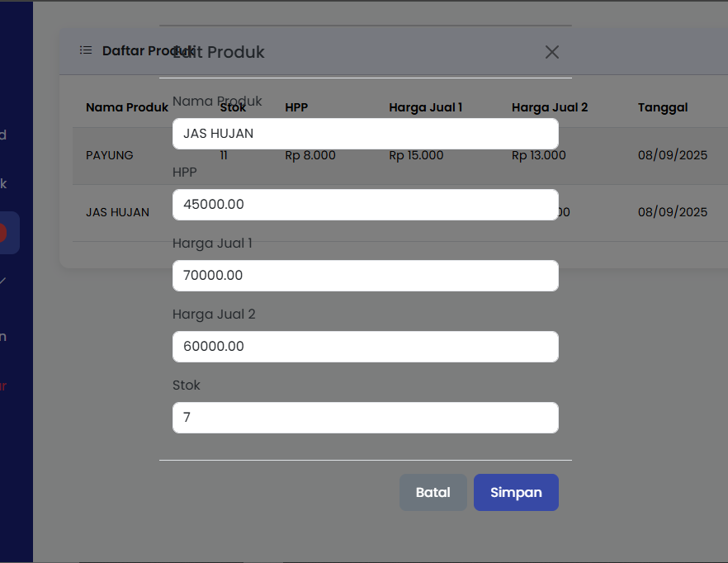Click the red logout link in the sidebar
This screenshot has height=563, width=728.
4,386
